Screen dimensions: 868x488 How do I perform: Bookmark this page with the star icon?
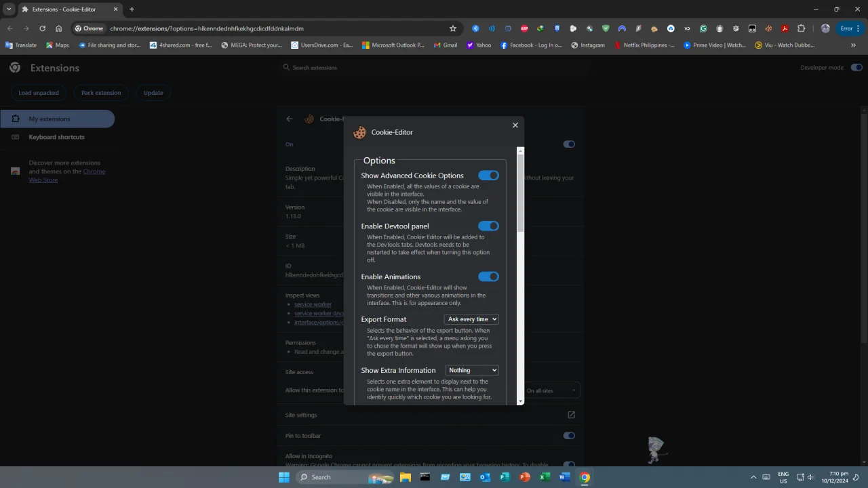(x=453, y=28)
